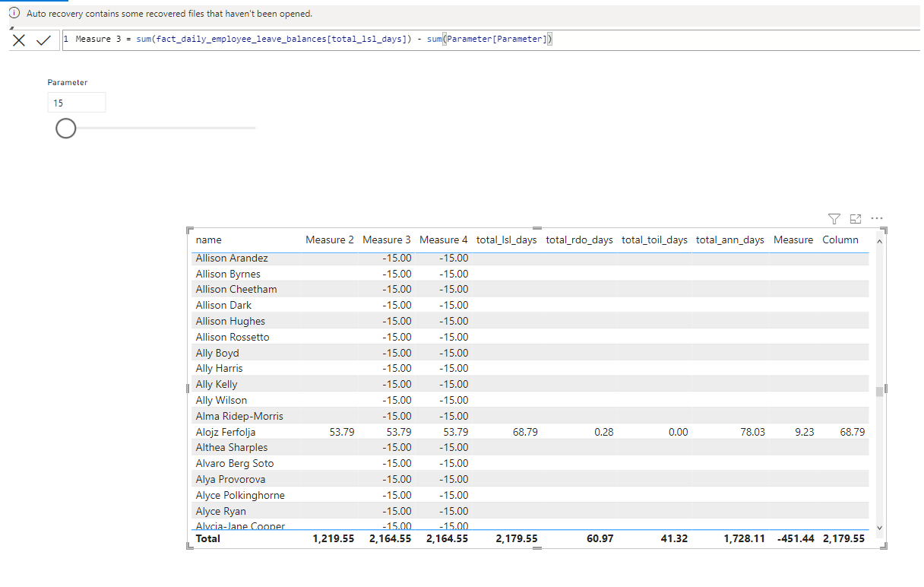This screenshot has height=587, width=924.
Task: Sort by Measure 3 column header
Action: 387,240
